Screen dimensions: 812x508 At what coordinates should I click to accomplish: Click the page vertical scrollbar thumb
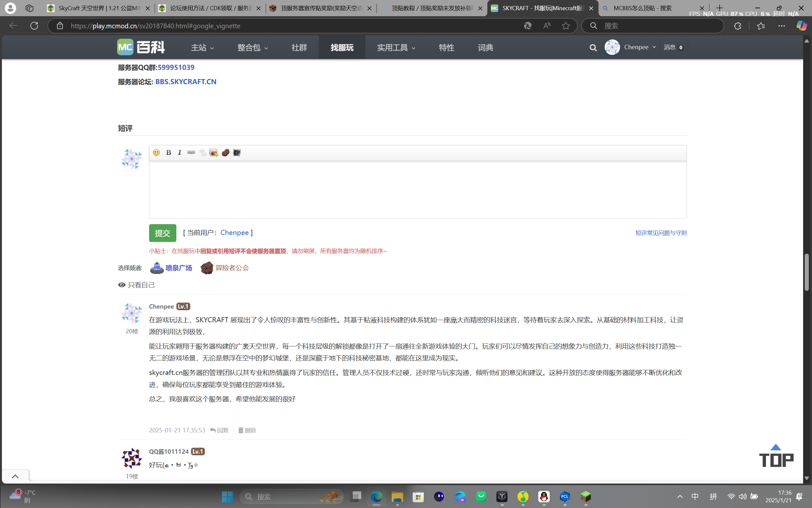tap(807, 272)
